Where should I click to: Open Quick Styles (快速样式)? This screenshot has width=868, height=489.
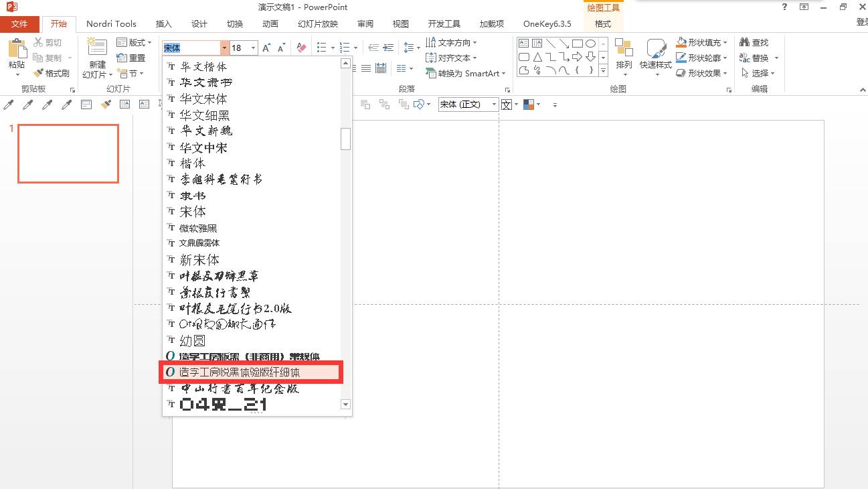coord(655,58)
